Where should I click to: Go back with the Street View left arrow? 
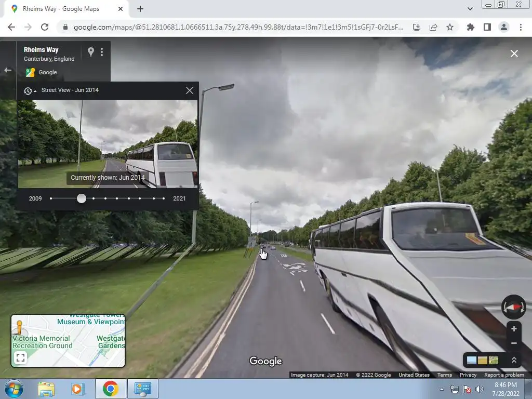(8, 70)
